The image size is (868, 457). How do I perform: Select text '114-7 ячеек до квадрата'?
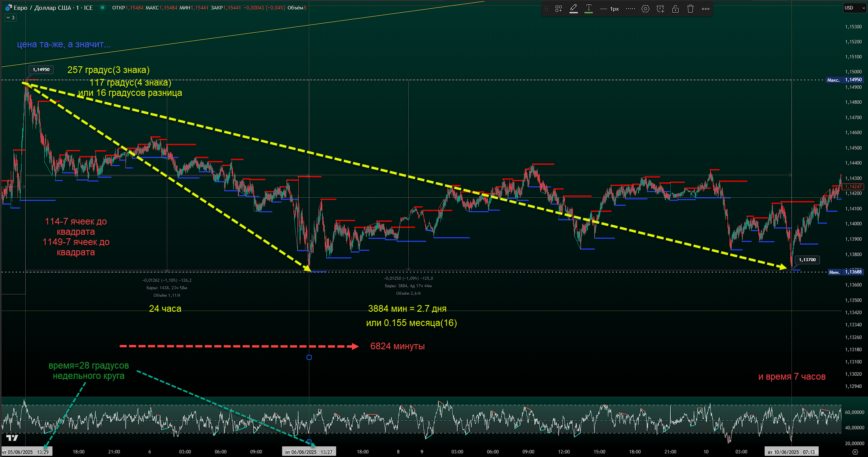(76, 227)
